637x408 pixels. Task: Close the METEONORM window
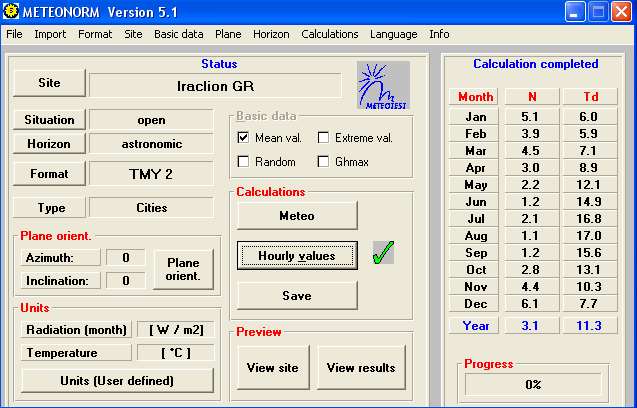coord(622,12)
